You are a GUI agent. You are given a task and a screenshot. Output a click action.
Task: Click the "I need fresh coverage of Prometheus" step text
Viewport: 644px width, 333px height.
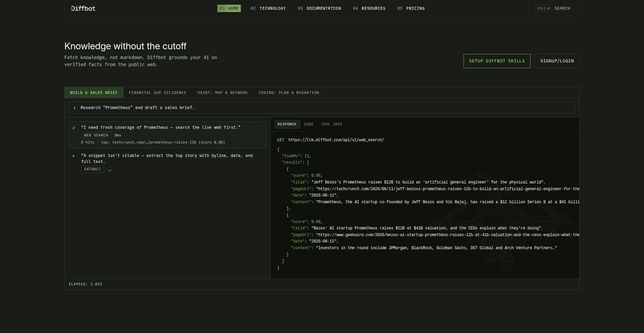161,127
